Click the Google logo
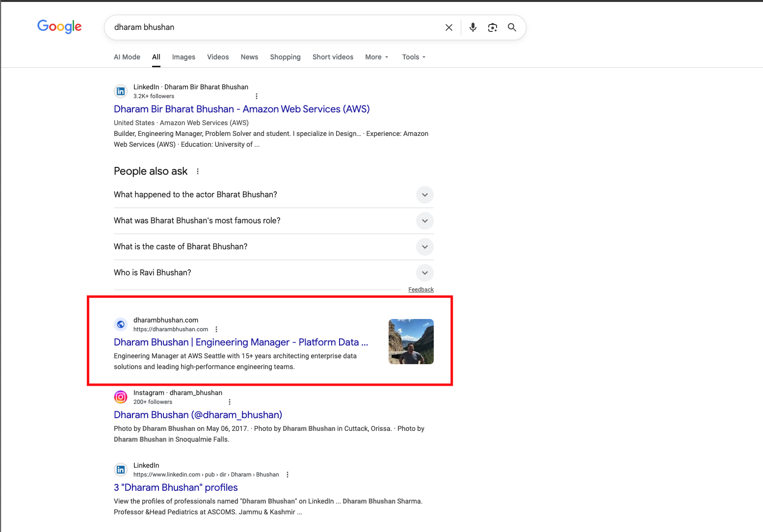Image resolution: width=763 pixels, height=532 pixels. tap(59, 27)
